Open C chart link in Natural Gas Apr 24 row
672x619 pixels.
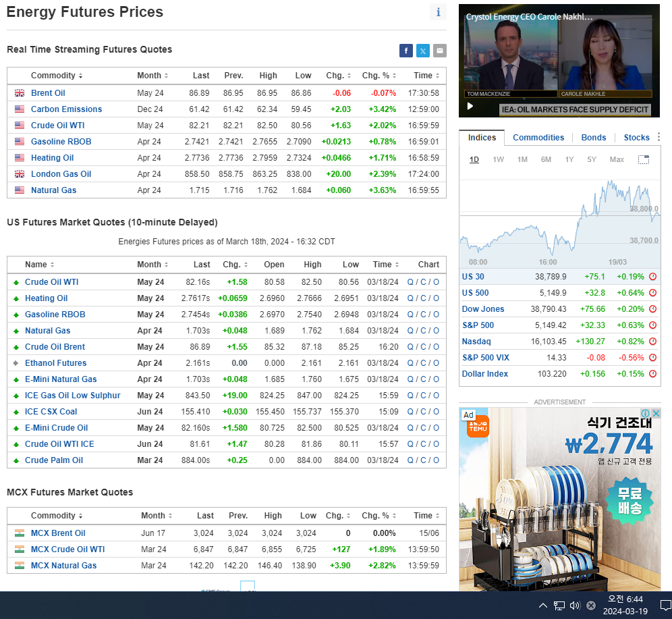(423, 331)
